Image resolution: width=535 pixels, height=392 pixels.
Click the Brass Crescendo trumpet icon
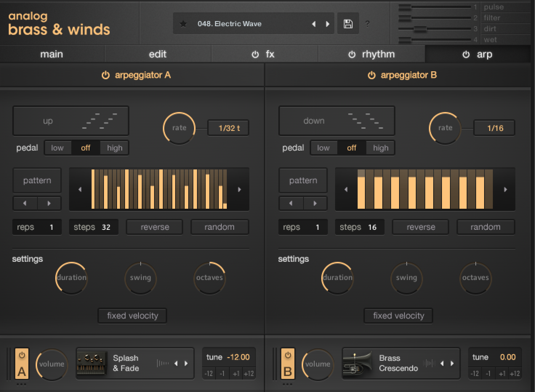pos(358,363)
